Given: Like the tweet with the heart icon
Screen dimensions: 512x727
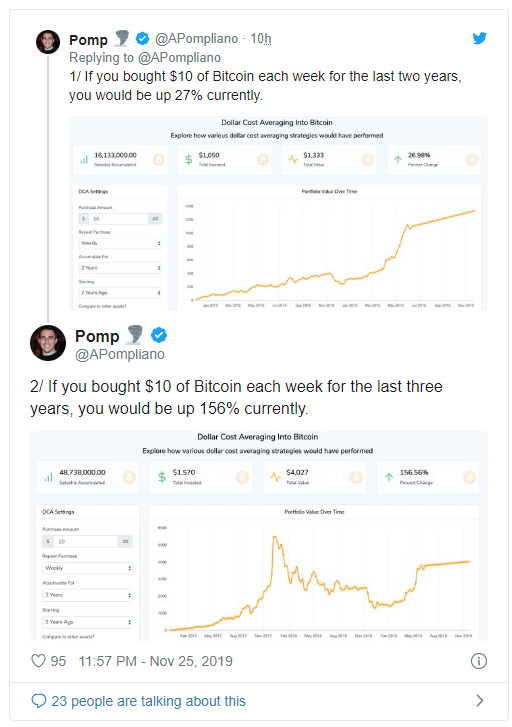Looking at the screenshot, I should point(38,661).
